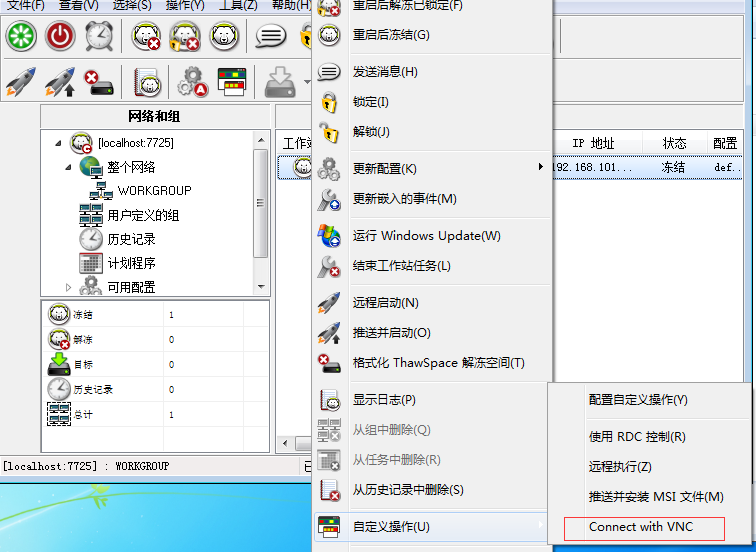Collapse the [localhost:7725] tree node
756x552 pixels.
[58, 143]
